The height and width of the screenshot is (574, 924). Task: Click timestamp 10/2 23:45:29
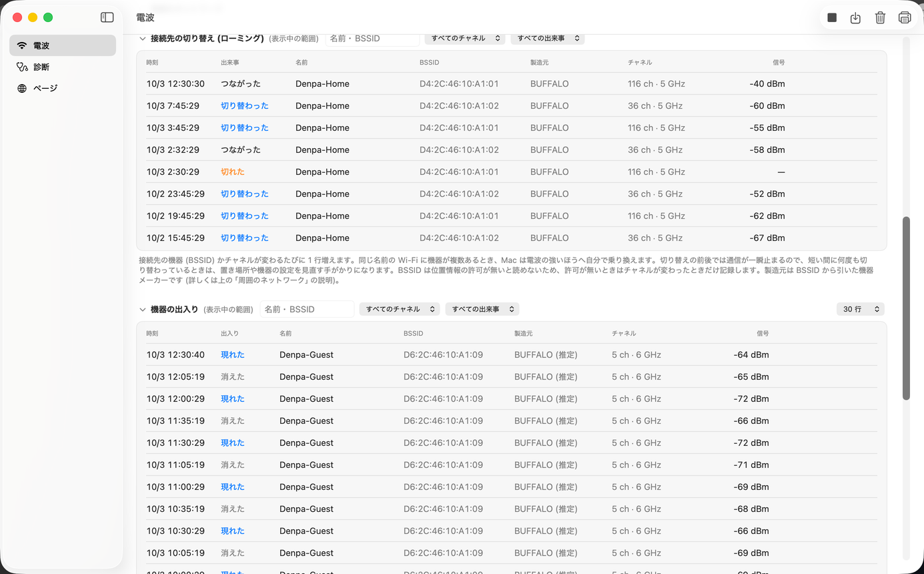pyautogui.click(x=175, y=194)
